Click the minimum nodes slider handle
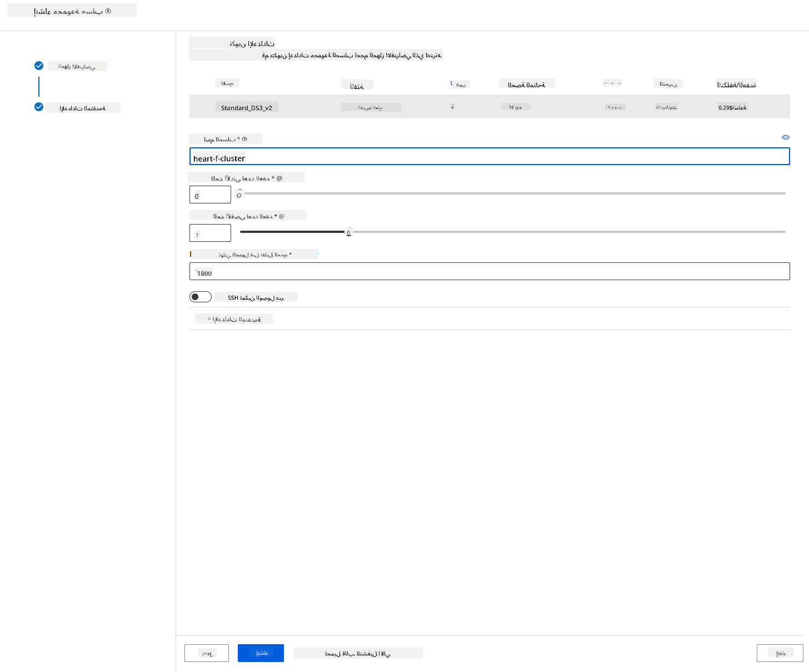Image resolution: width=809 pixels, height=672 pixels. [x=239, y=195]
